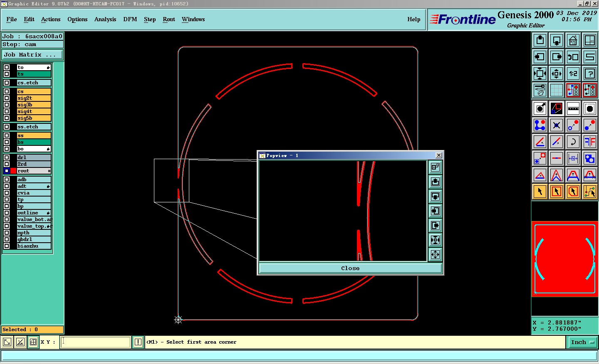Click the pan up view icon

(540, 40)
